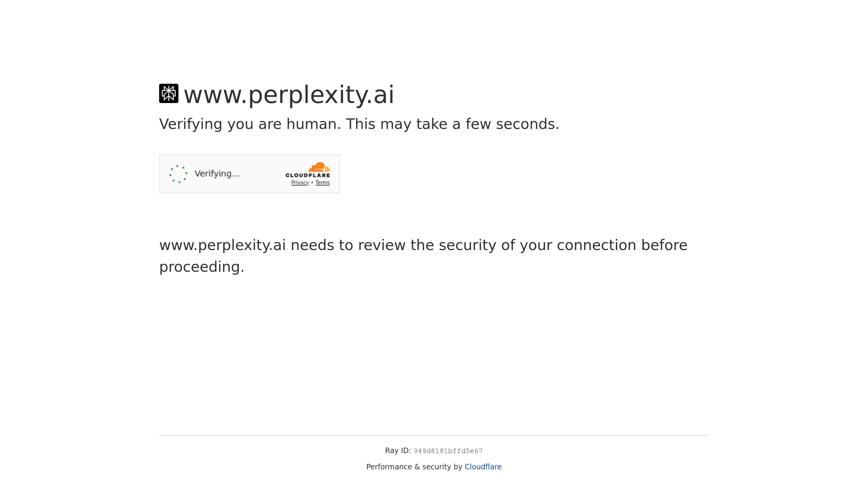Open the Terms link in the widget

click(x=322, y=183)
